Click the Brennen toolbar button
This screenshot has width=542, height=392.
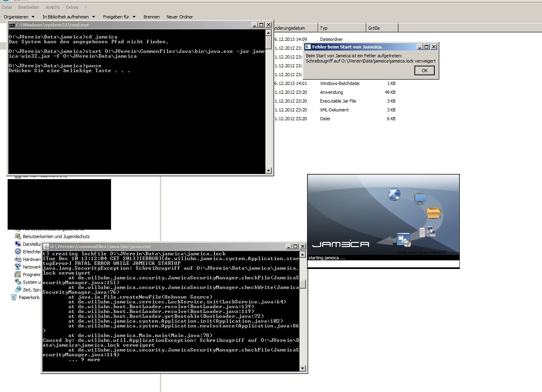(152, 17)
